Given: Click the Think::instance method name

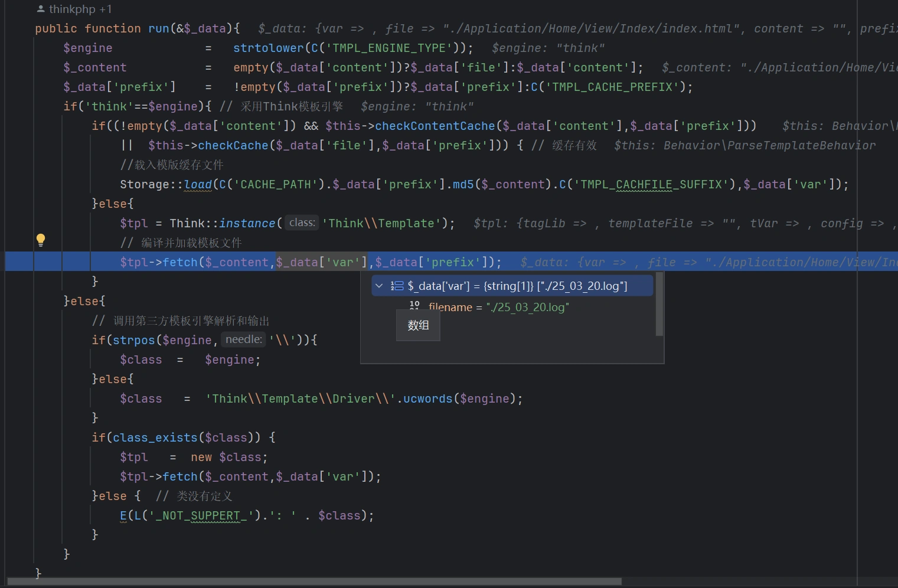Looking at the screenshot, I should [247, 223].
